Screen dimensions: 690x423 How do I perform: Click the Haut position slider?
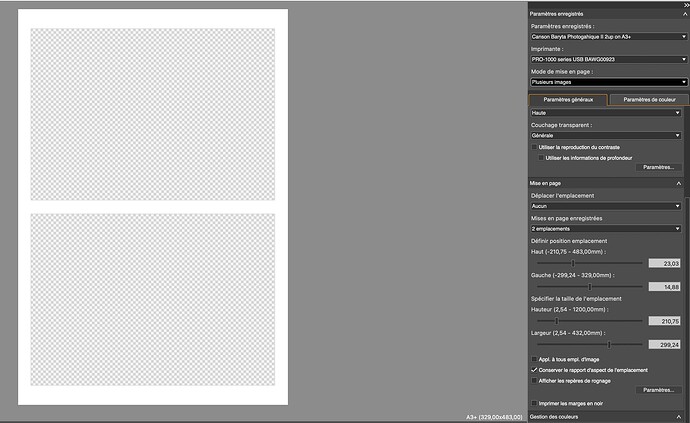point(586,263)
